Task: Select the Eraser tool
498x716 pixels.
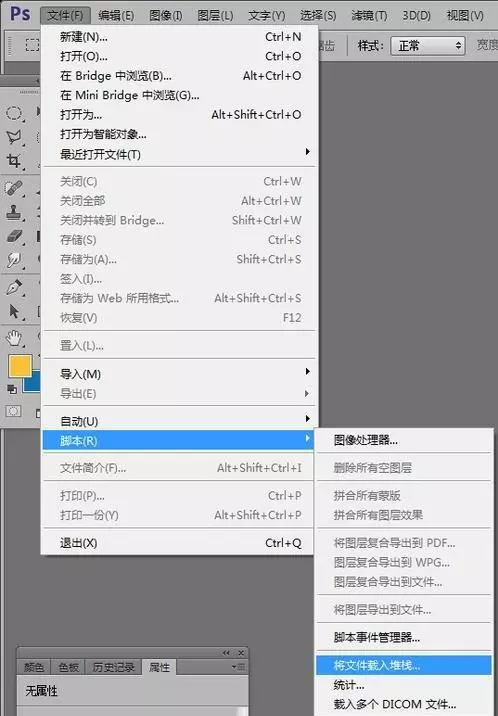Action: pos(14,236)
